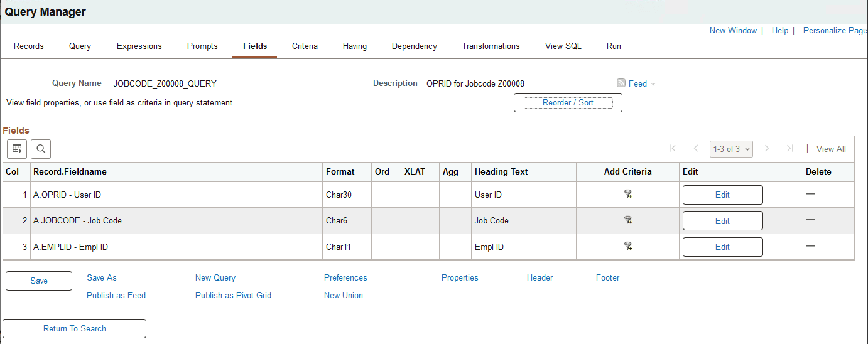Click the Feed RSS icon
Screen dimensions: 868x344
(x=621, y=83)
